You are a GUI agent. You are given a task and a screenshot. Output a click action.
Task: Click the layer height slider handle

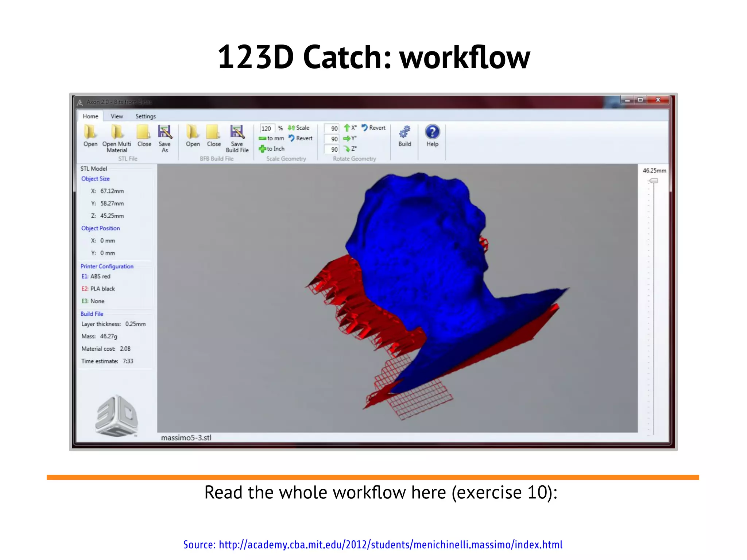653,181
